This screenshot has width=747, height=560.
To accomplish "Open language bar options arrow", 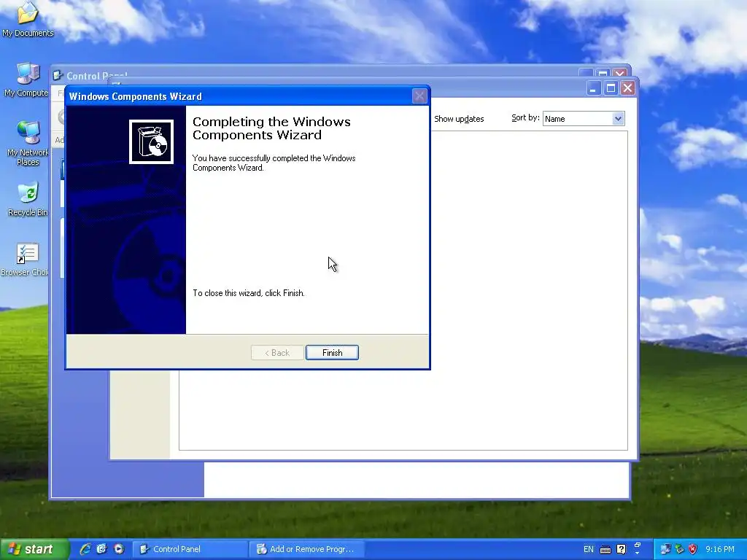I will click(x=638, y=553).
